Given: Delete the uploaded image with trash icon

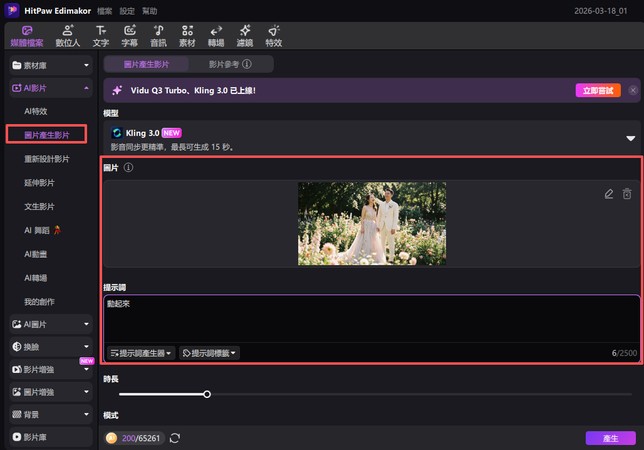Looking at the screenshot, I should pyautogui.click(x=627, y=194).
